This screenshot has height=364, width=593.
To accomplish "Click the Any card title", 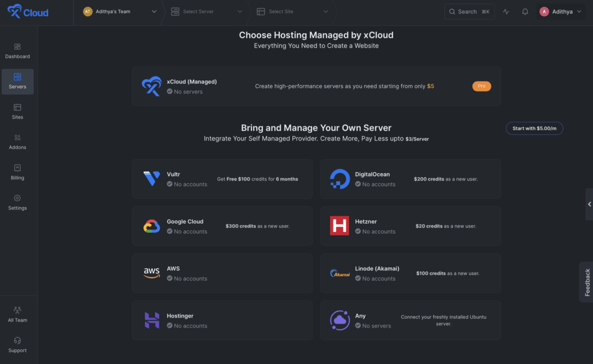I will [360, 315].
